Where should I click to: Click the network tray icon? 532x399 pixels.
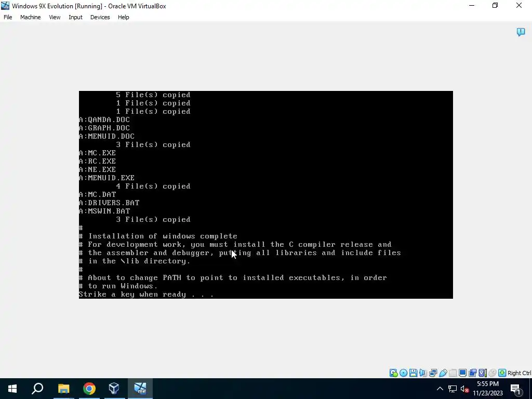pos(453,389)
